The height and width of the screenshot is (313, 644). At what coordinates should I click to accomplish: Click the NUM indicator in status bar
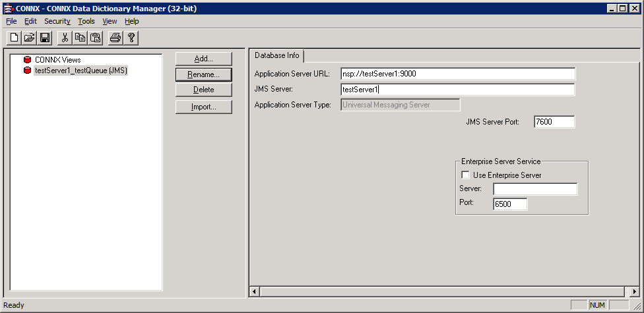click(598, 305)
